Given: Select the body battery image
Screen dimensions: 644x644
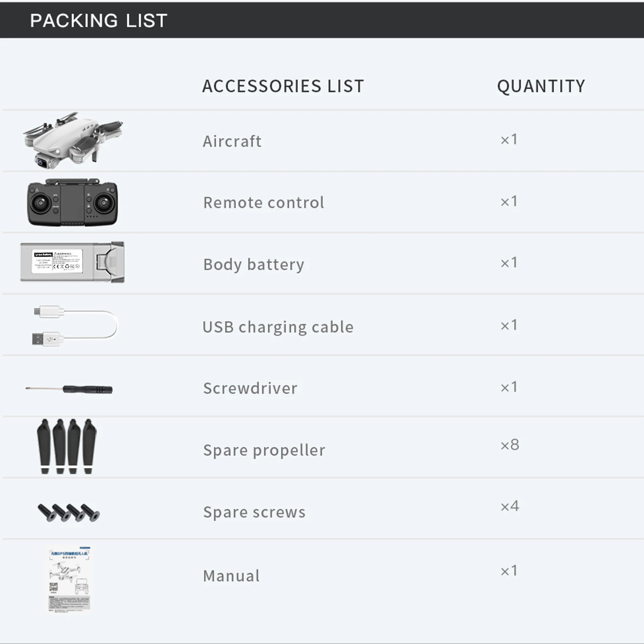Looking at the screenshot, I should 72,262.
